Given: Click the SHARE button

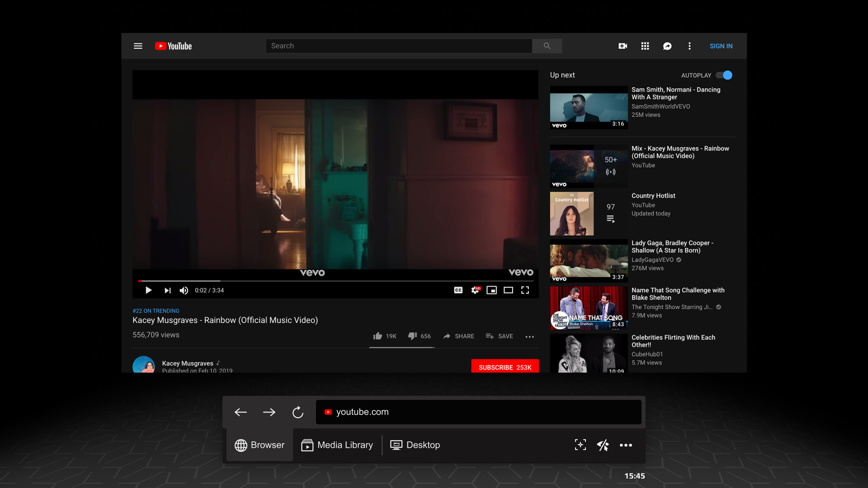Looking at the screenshot, I should coord(458,335).
